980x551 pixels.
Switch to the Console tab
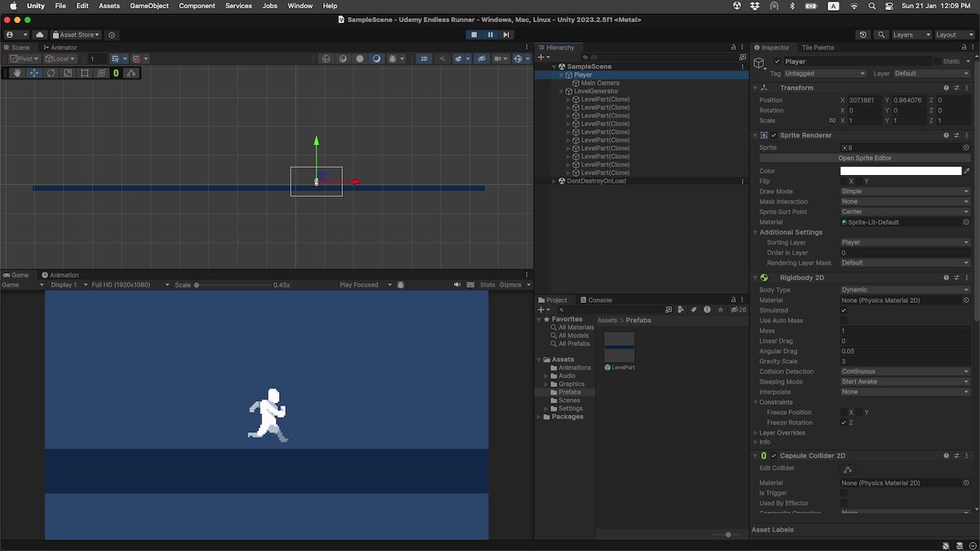596,300
